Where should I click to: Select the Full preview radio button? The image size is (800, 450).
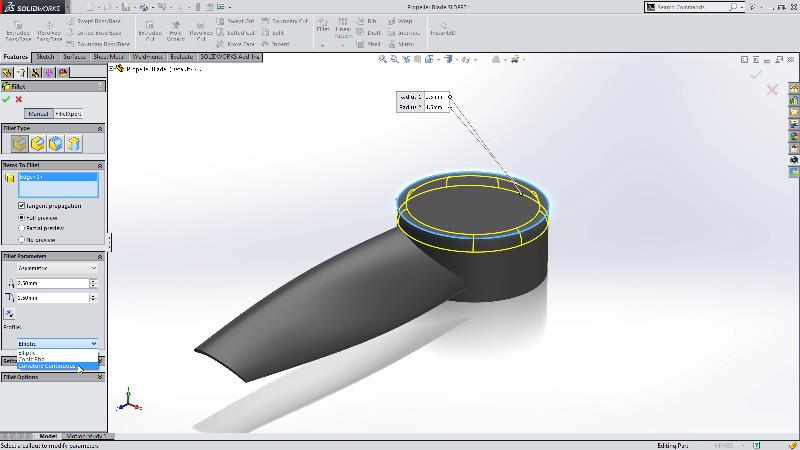click(x=21, y=217)
